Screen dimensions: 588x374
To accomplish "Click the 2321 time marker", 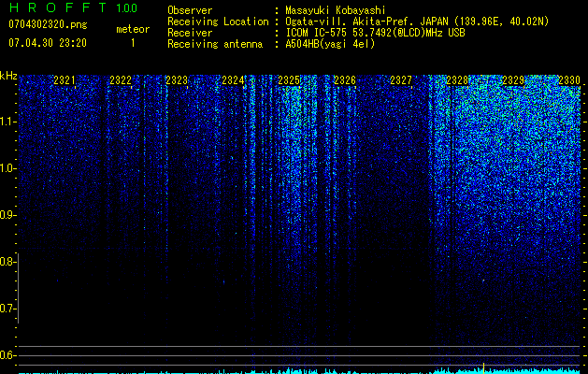I will (65, 79).
